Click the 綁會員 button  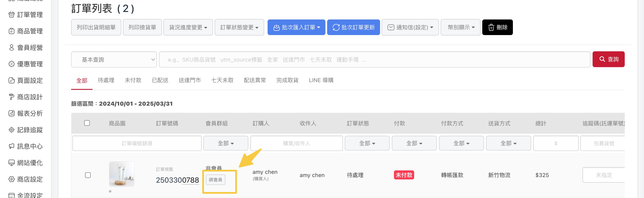point(216,180)
